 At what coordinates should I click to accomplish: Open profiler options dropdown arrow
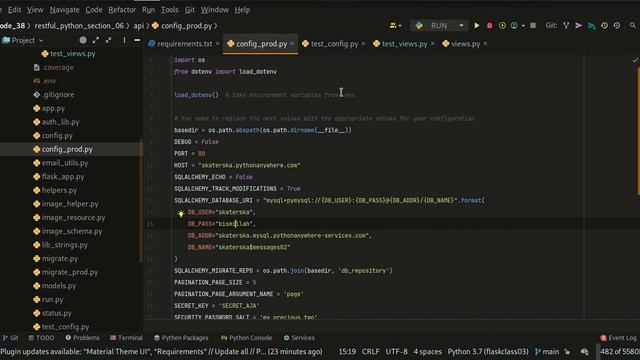(x=523, y=26)
